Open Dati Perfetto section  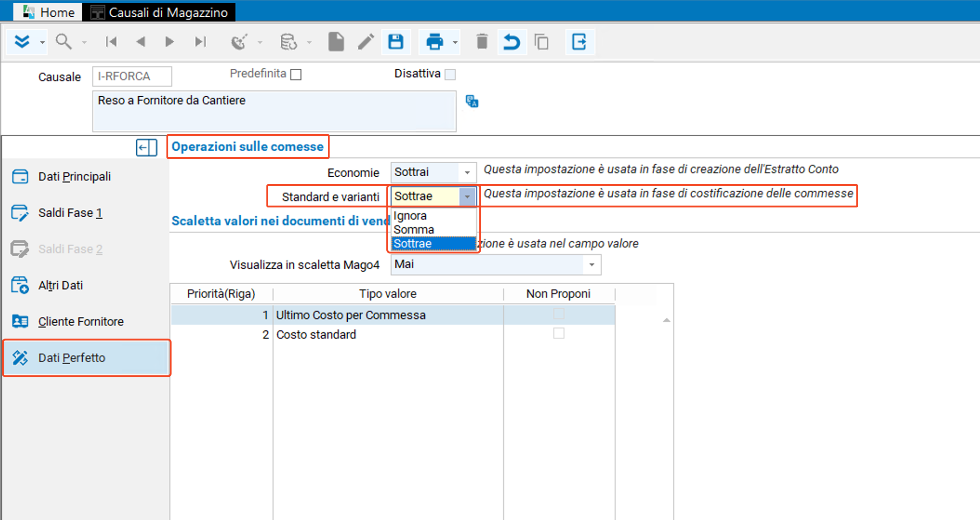(x=86, y=358)
